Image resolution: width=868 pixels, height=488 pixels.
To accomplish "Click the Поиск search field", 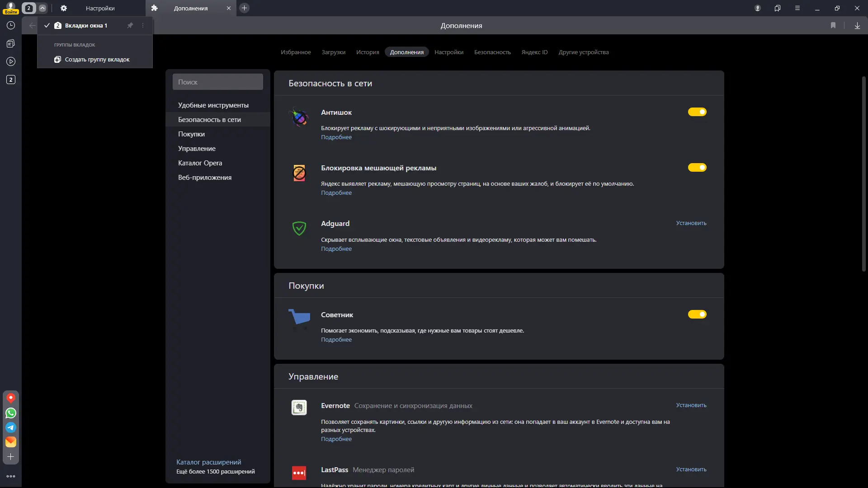I will point(217,82).
